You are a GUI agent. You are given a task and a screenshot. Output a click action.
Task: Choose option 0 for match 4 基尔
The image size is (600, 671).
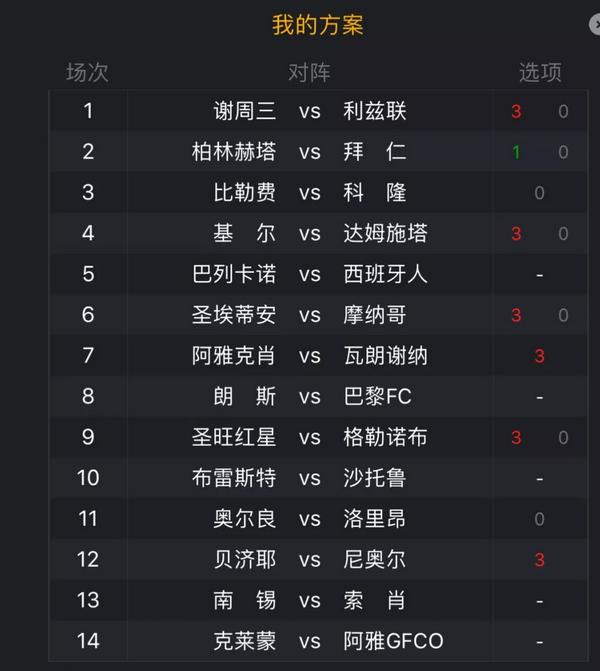pos(563,234)
